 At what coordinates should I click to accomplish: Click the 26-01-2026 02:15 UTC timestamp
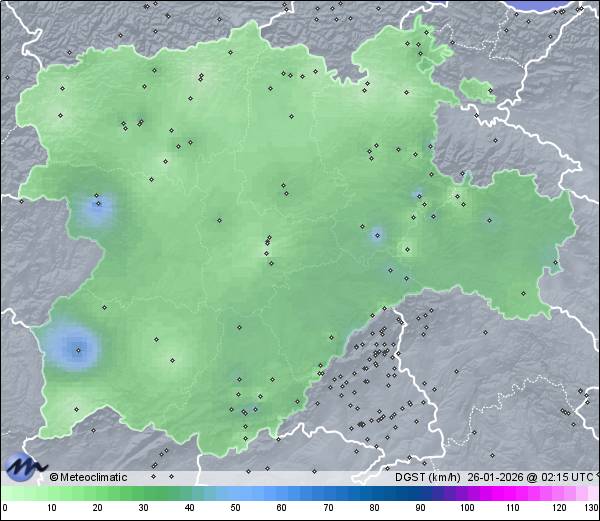(x=528, y=477)
